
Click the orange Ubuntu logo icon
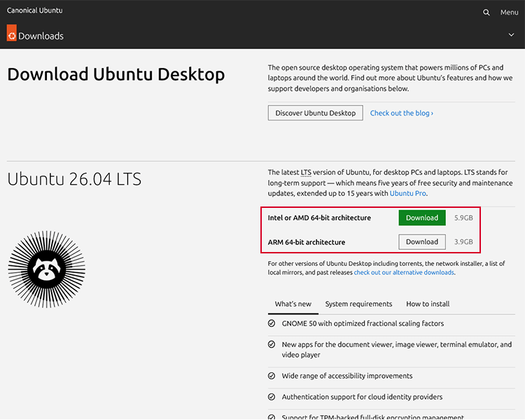(x=12, y=33)
